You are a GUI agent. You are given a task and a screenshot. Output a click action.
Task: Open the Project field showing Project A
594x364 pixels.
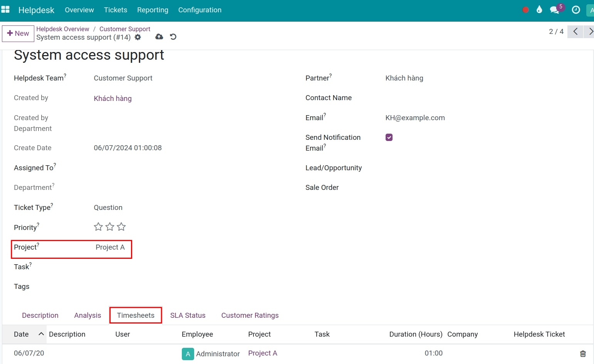[110, 247]
